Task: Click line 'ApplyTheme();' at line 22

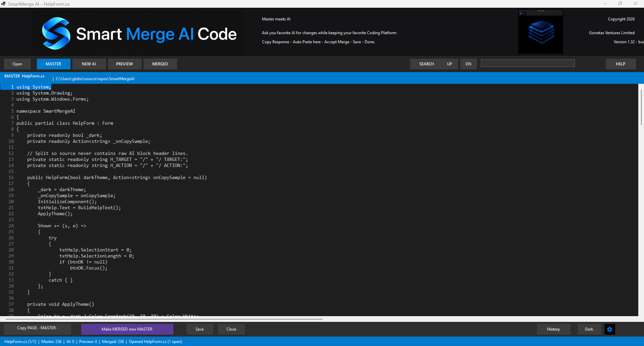Action: tap(55, 214)
